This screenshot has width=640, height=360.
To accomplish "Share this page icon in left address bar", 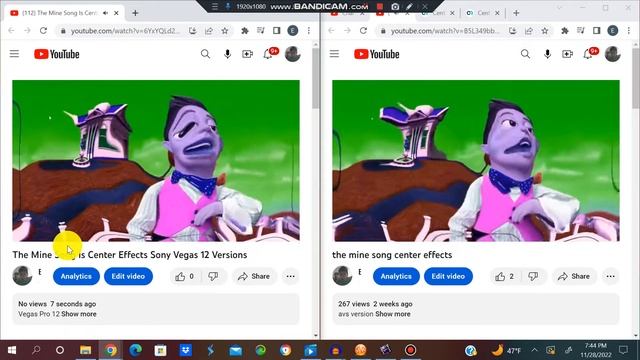I will (x=209, y=31).
